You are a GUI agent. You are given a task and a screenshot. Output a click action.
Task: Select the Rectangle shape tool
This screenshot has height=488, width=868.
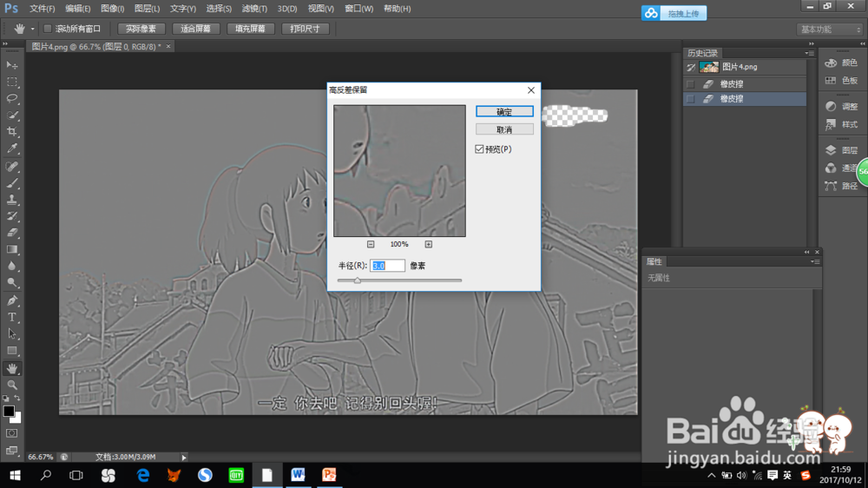(x=12, y=351)
